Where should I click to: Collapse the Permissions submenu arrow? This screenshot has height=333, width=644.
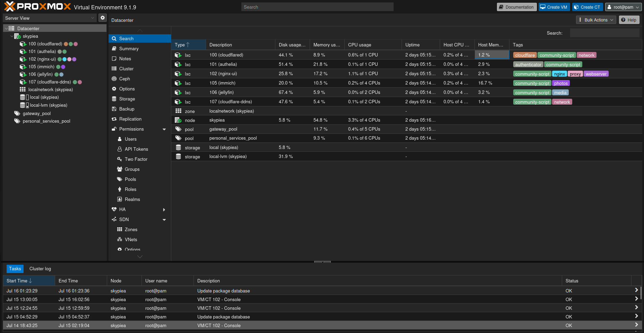(x=164, y=129)
